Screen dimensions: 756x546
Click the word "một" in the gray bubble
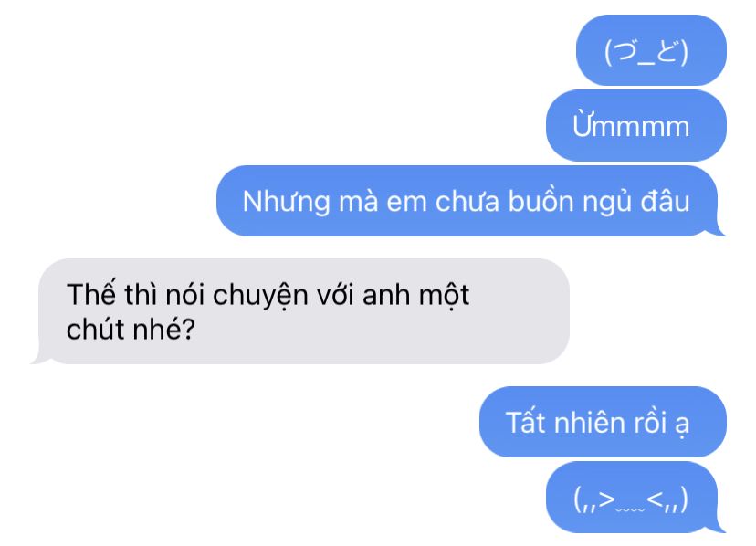click(x=444, y=295)
